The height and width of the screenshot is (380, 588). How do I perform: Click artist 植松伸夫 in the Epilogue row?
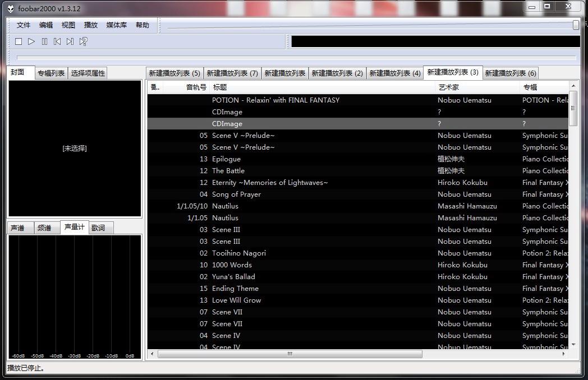click(451, 159)
